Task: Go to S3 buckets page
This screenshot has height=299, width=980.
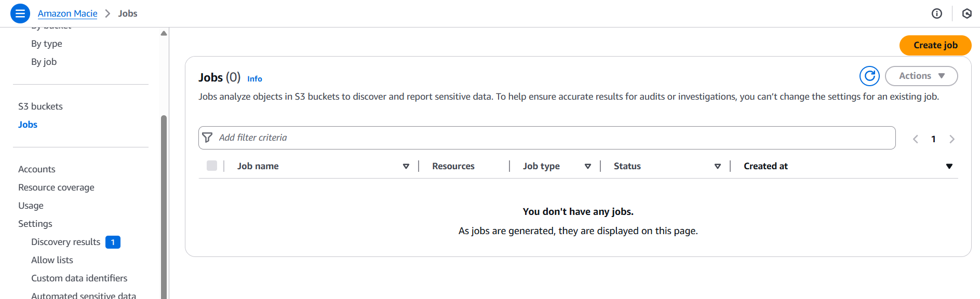Action: [x=41, y=106]
